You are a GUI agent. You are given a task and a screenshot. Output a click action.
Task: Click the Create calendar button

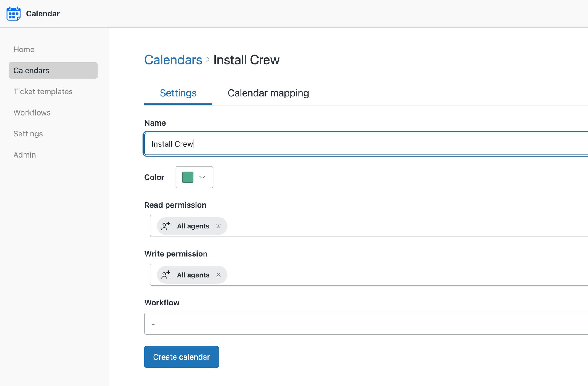(x=181, y=357)
